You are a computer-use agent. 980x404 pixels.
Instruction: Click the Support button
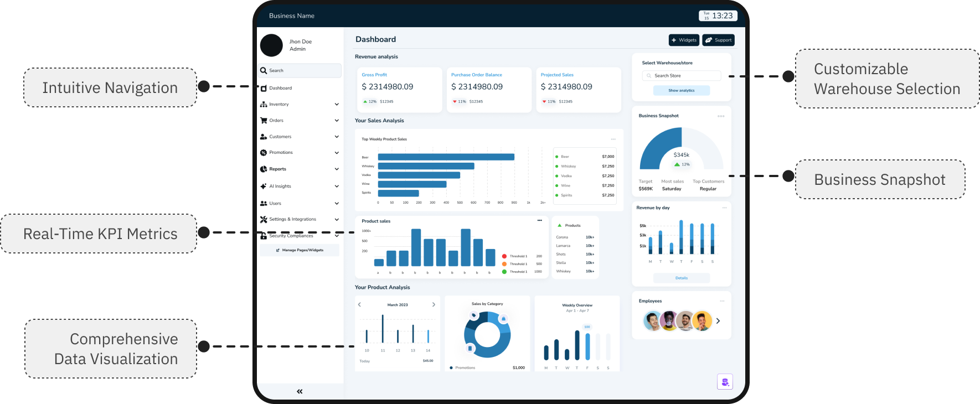(x=718, y=40)
